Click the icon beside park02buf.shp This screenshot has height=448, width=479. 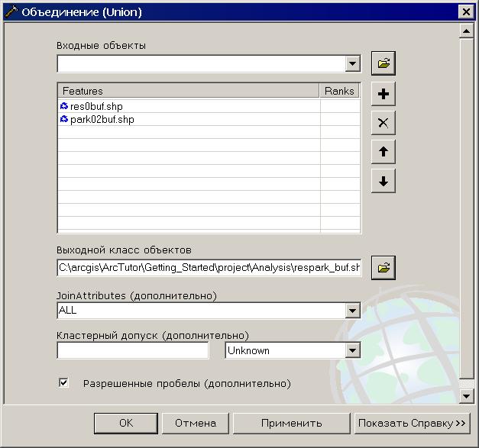64,119
